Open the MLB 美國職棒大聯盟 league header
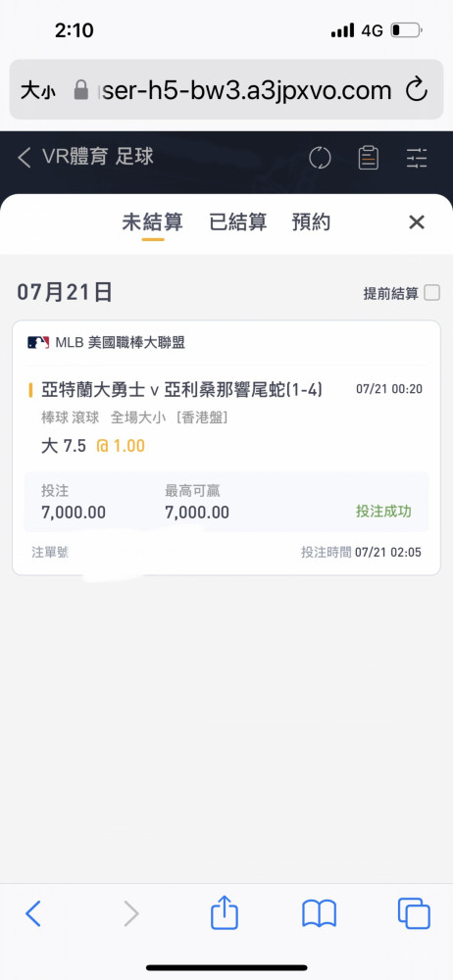The width and height of the screenshot is (453, 980). 106,342
